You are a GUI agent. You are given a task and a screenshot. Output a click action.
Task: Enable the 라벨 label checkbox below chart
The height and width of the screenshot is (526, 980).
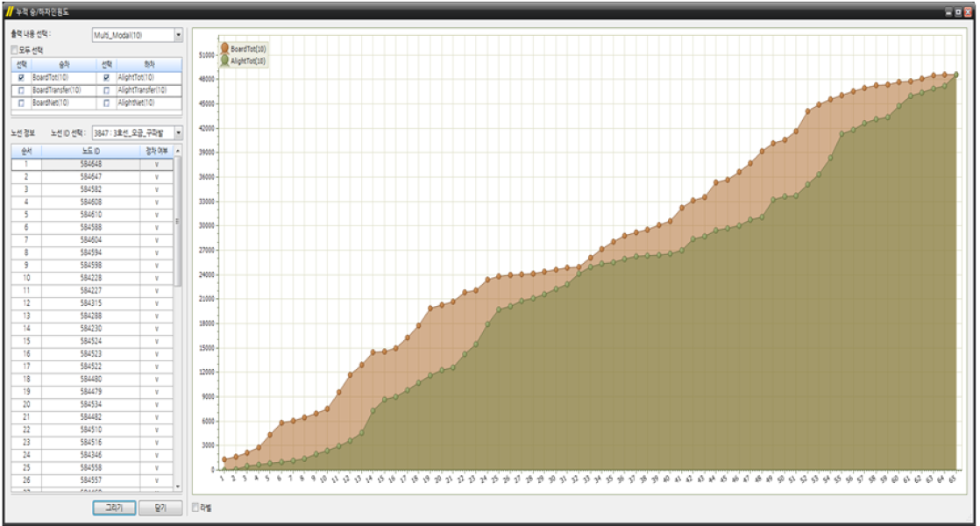coord(196,507)
